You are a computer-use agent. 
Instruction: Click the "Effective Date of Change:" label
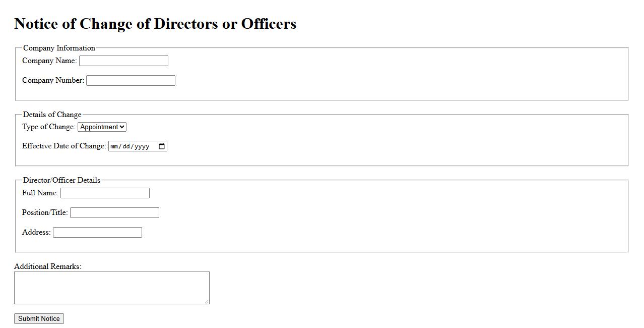pyautogui.click(x=64, y=146)
